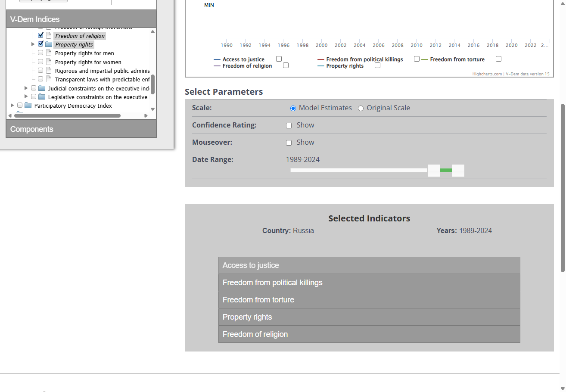Expand the Legislative constraints on the executive node
Viewport: 566px width, 392px height.
pos(26,97)
